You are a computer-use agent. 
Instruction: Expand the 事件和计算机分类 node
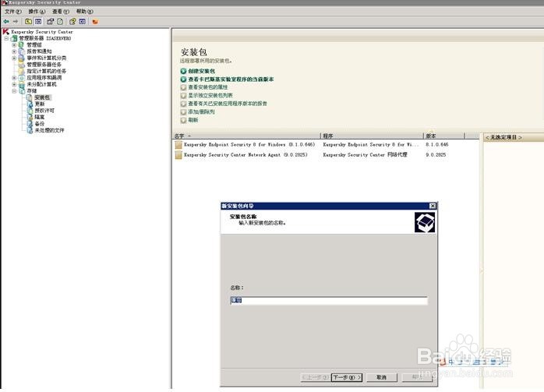[14, 58]
